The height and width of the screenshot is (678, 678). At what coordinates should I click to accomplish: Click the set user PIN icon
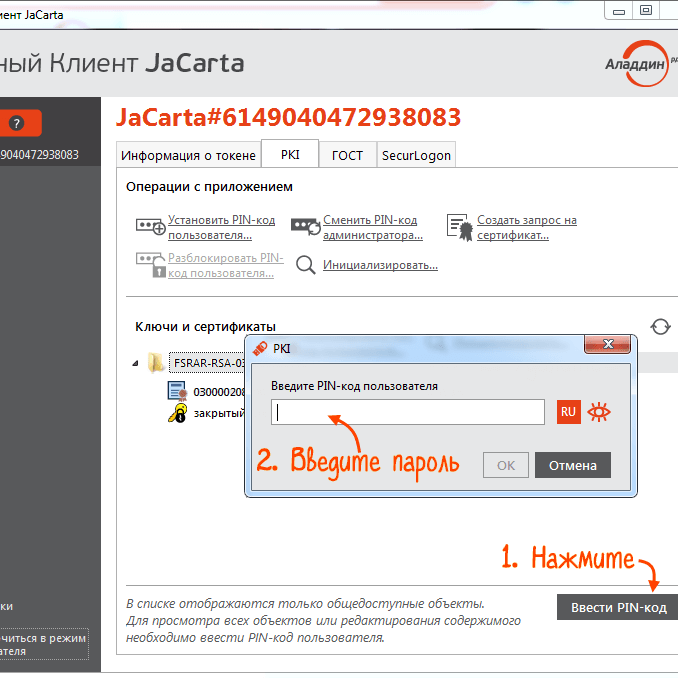click(150, 226)
